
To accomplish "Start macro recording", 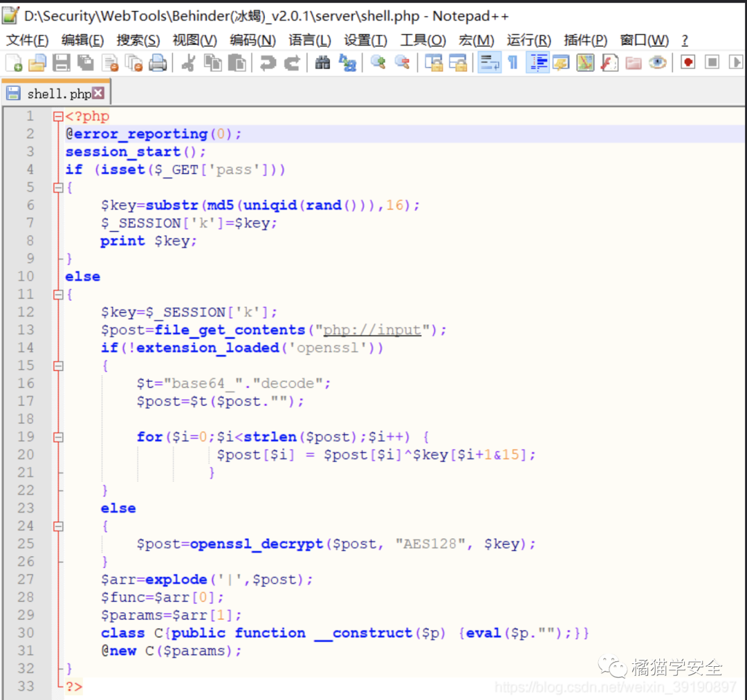I will pos(688,63).
